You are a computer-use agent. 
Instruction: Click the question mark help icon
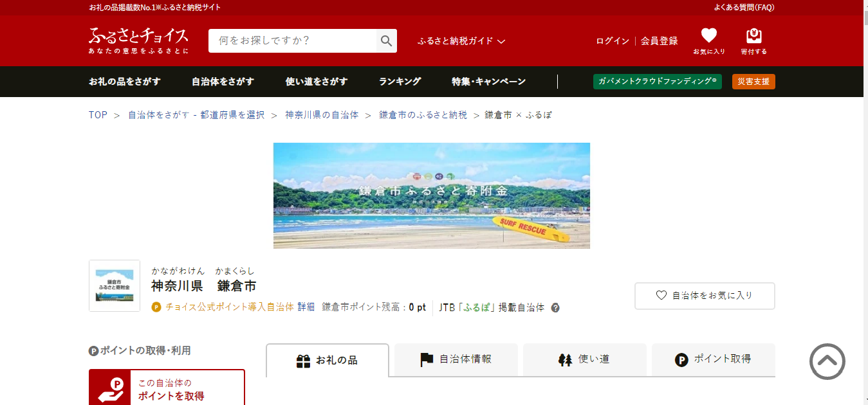555,308
